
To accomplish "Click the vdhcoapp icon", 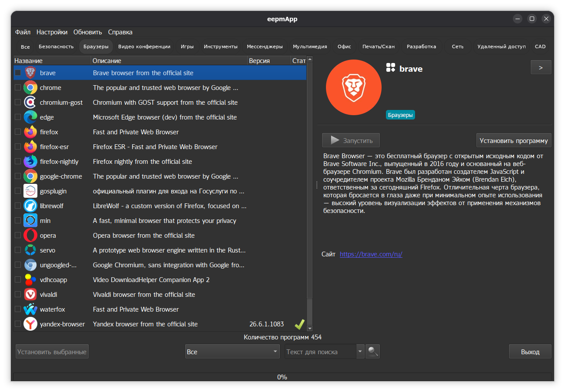I will tap(30, 280).
